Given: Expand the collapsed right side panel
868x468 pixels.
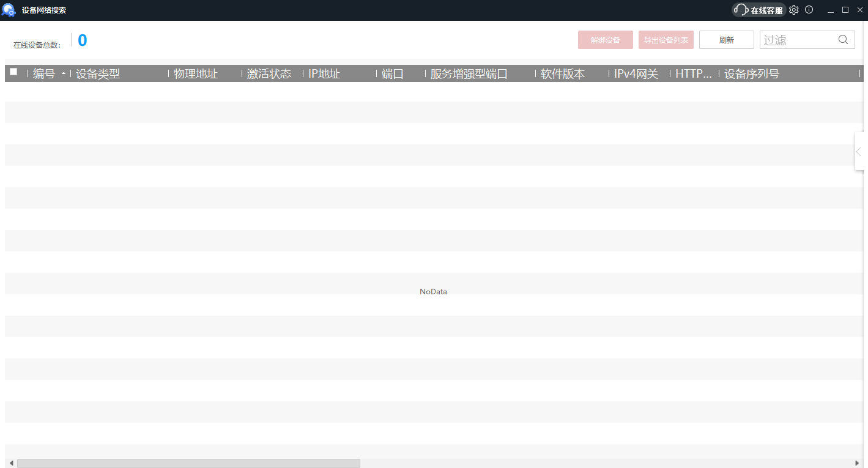Looking at the screenshot, I should click(x=859, y=152).
